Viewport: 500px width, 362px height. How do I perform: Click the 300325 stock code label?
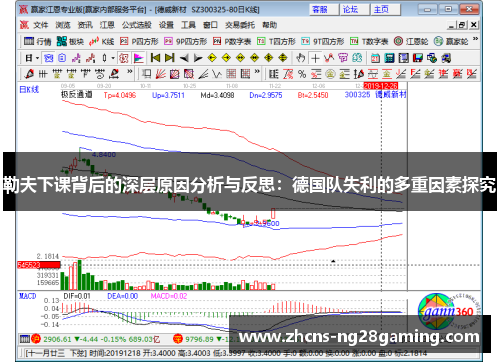tap(357, 95)
